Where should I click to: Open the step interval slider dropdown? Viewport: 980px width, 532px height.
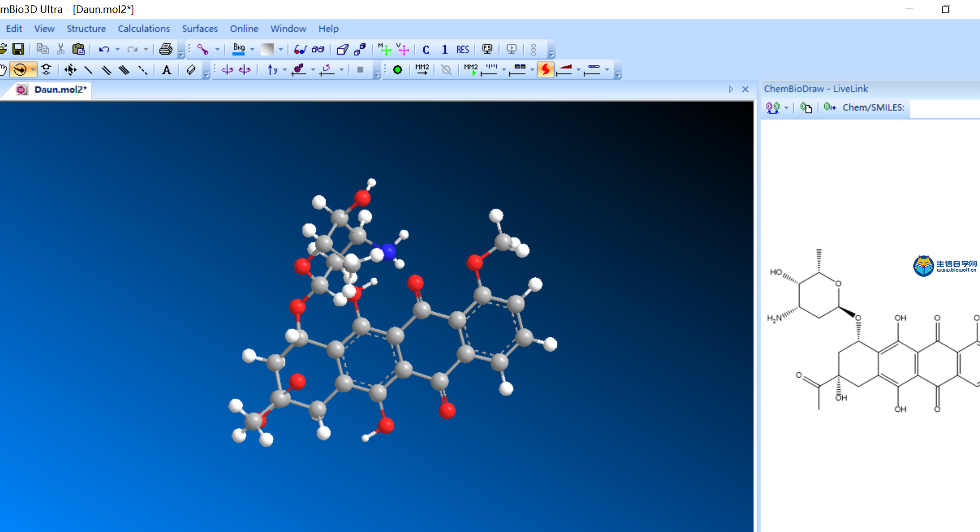(x=504, y=69)
